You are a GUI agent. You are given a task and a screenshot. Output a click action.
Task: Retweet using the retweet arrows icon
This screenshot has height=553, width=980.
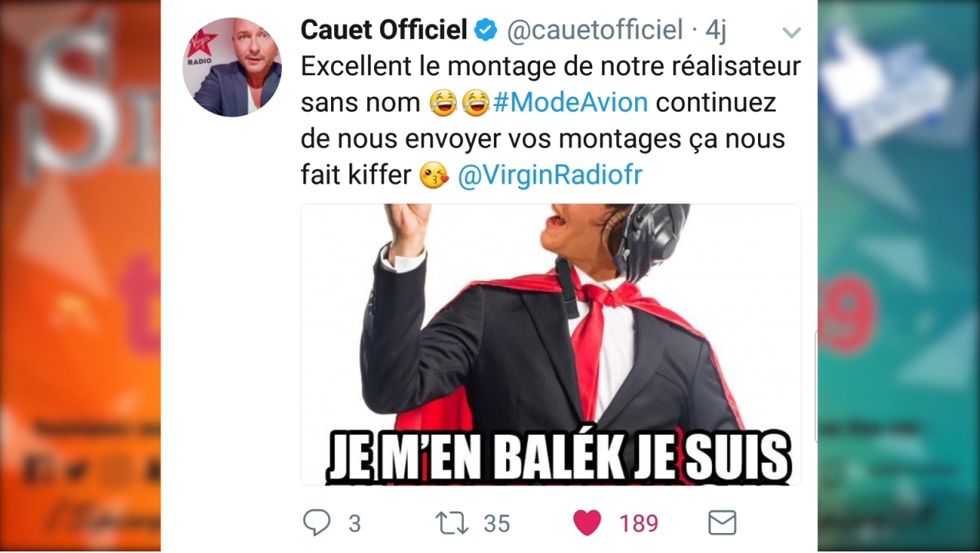pos(452,523)
